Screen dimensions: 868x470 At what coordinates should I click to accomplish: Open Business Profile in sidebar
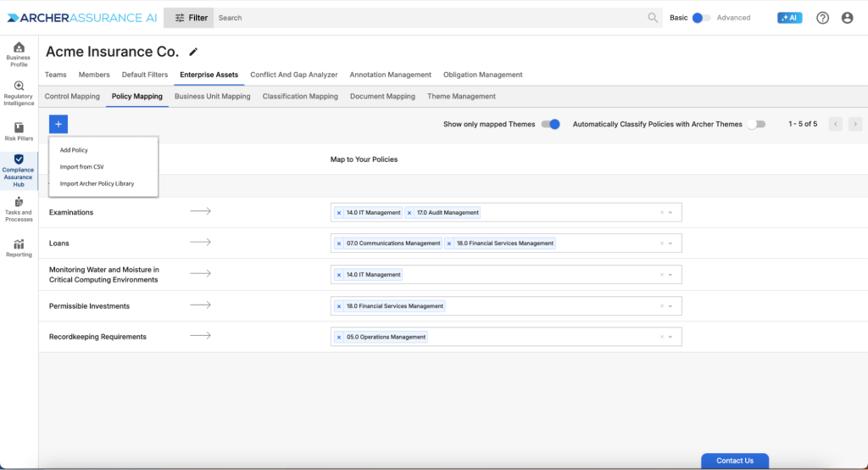tap(19, 54)
